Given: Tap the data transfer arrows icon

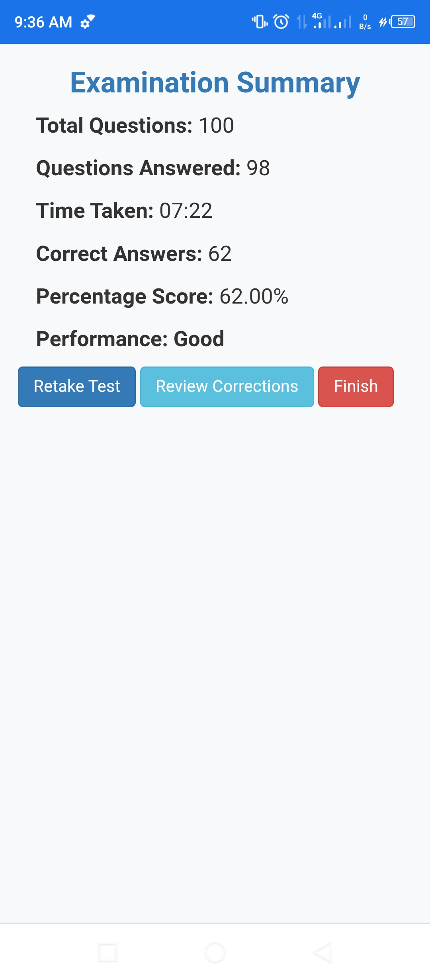Looking at the screenshot, I should [302, 22].
